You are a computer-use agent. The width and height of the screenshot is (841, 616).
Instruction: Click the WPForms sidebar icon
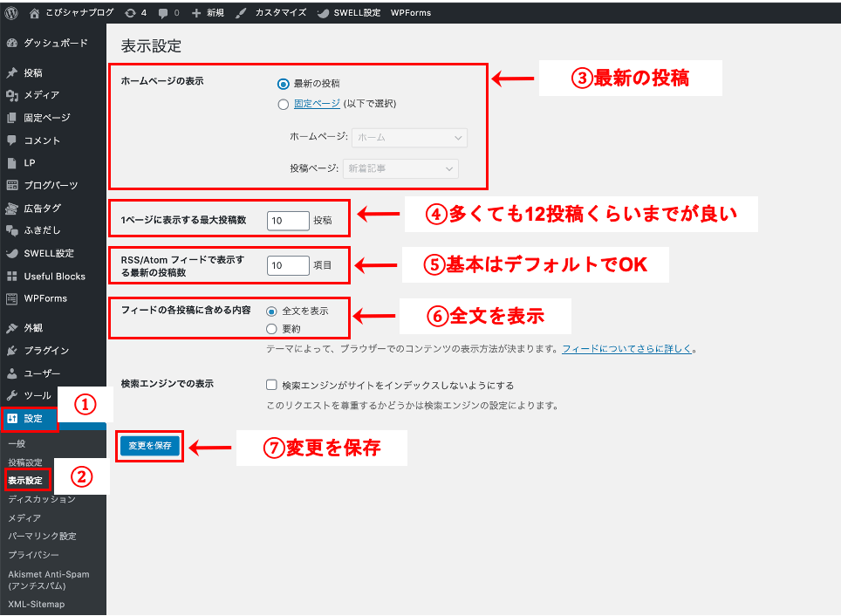point(12,299)
